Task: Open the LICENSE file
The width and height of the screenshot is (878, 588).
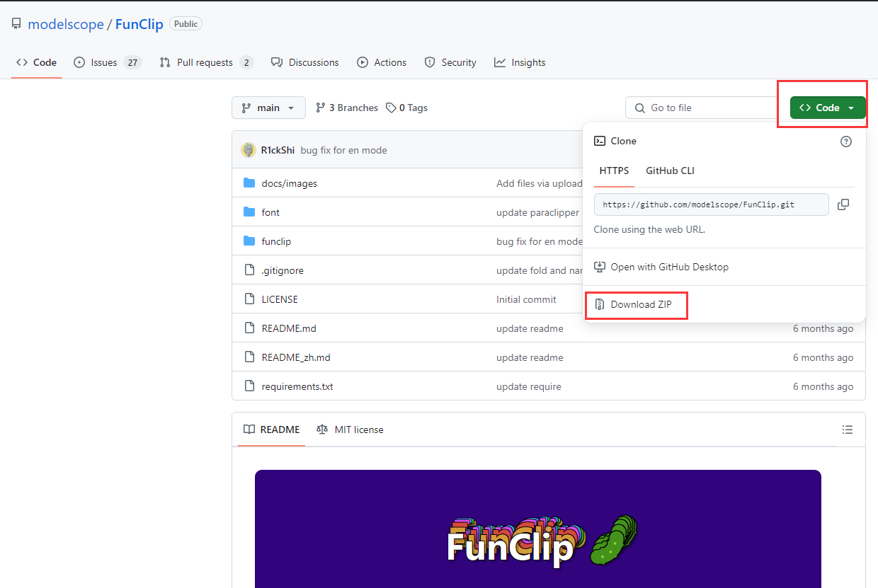Action: click(280, 299)
